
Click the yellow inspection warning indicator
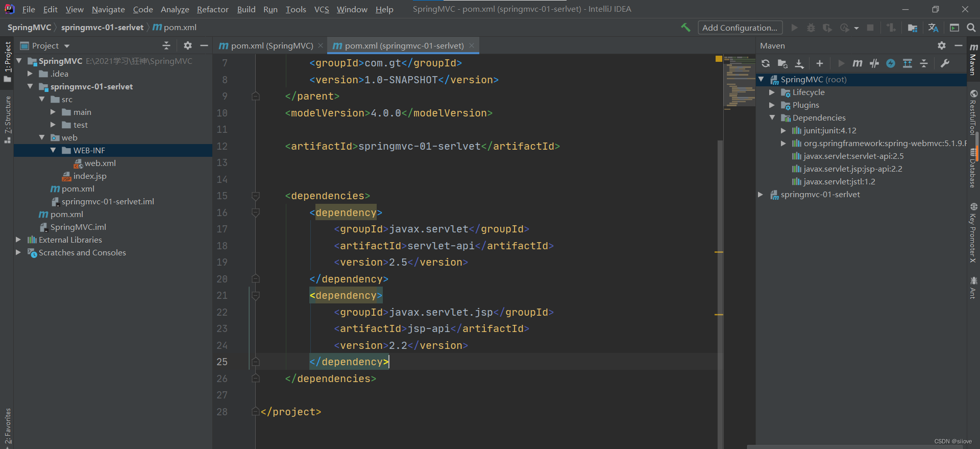pos(719,59)
